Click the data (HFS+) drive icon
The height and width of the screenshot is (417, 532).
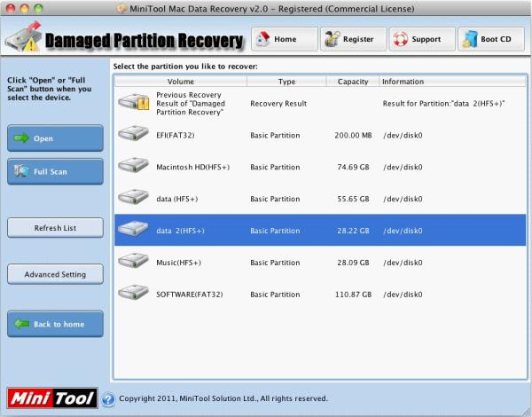tap(133, 197)
